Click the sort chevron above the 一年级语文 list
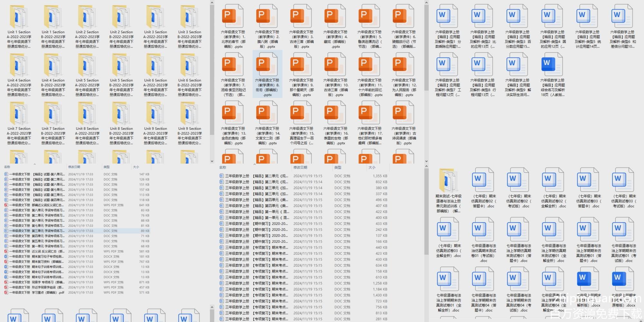The height and width of the screenshot is (322, 644). point(35,164)
